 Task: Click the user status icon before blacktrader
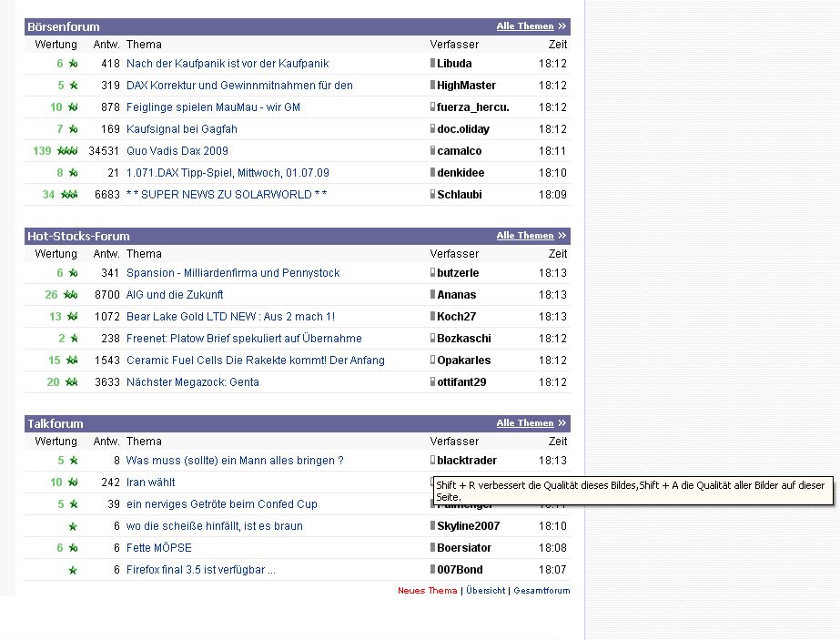(x=433, y=461)
